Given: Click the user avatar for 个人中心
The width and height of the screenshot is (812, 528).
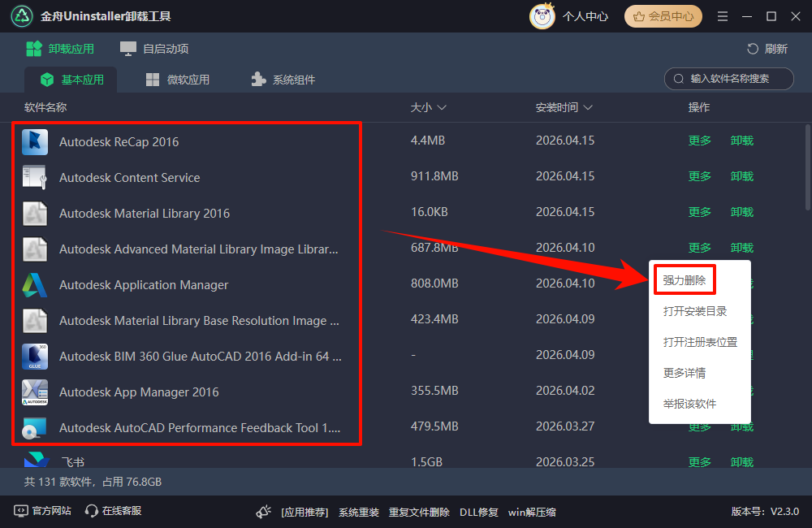Looking at the screenshot, I should (542, 16).
